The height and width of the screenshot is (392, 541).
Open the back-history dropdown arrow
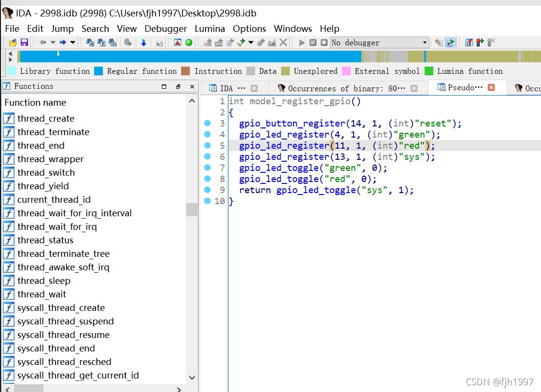[53, 42]
